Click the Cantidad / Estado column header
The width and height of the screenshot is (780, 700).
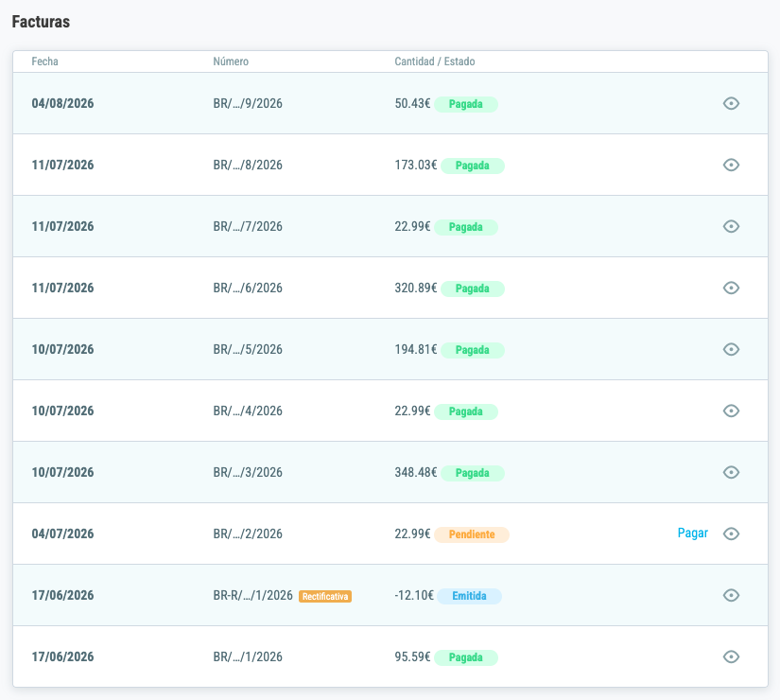[x=435, y=61]
